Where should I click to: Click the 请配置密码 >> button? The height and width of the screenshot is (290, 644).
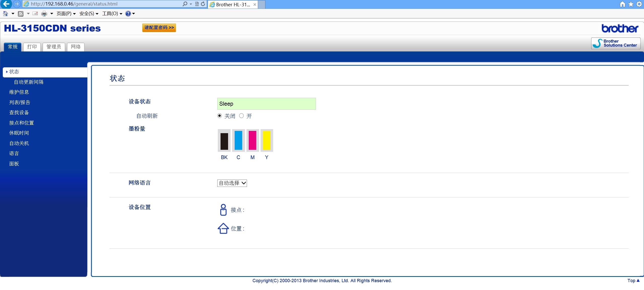click(159, 28)
